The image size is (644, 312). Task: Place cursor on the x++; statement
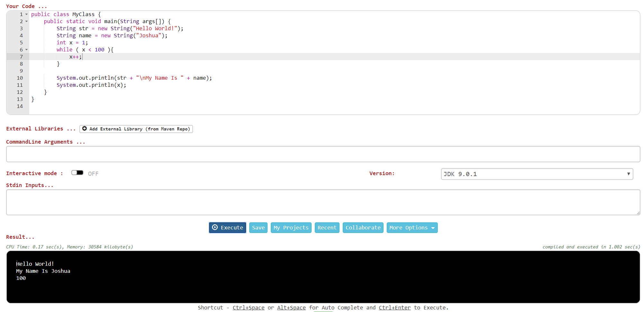(75, 57)
